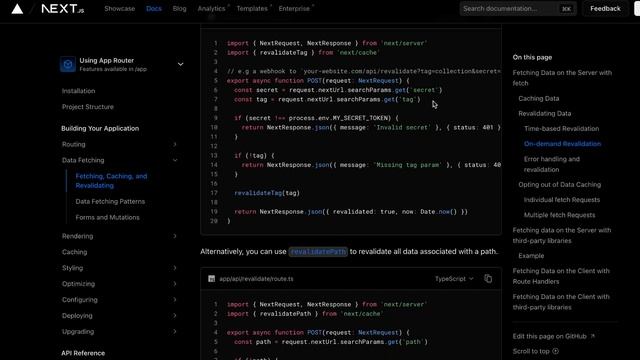Expand the Styling section chevron
The height and width of the screenshot is (360, 640).
[x=175, y=268]
